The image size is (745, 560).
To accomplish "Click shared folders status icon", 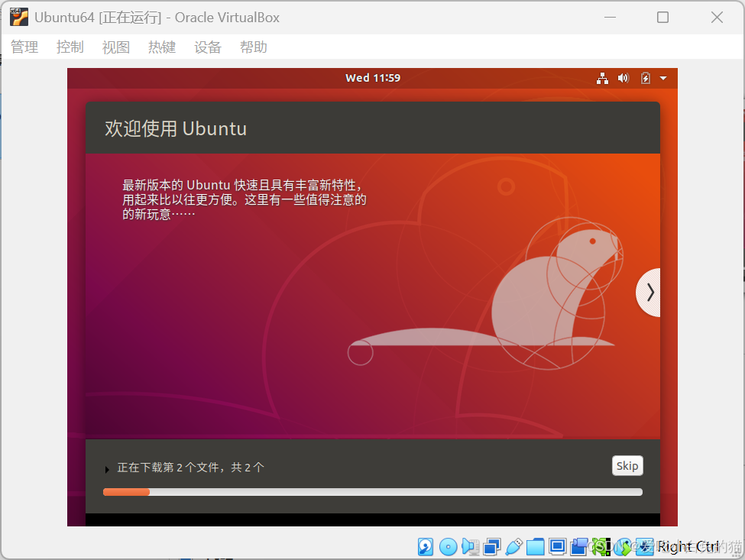I will (x=536, y=547).
